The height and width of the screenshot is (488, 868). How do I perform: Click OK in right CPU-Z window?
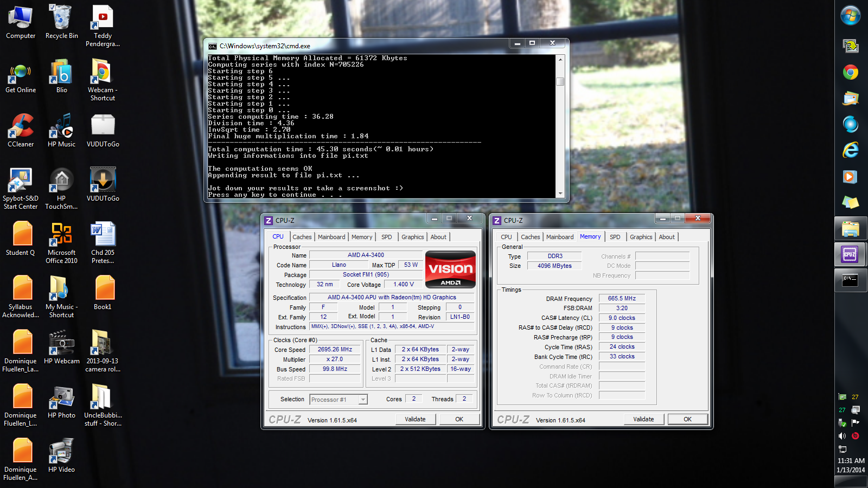688,419
